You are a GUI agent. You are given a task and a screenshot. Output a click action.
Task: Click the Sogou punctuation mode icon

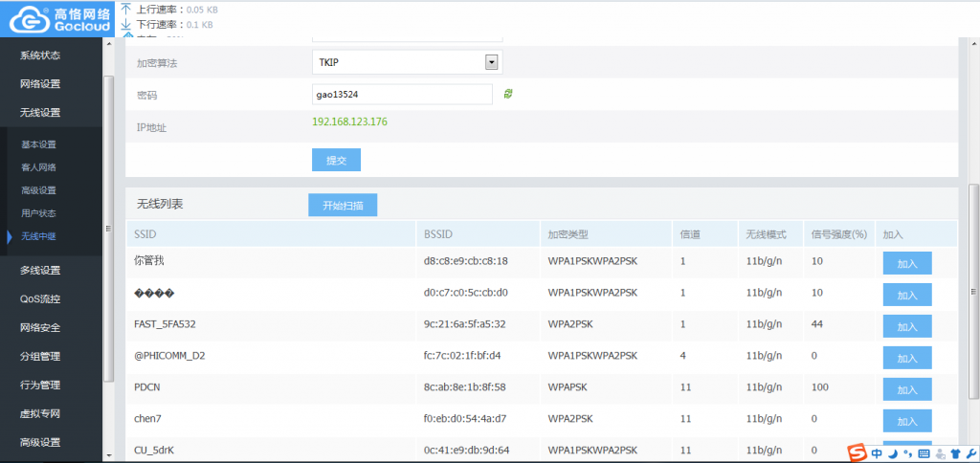907,454
